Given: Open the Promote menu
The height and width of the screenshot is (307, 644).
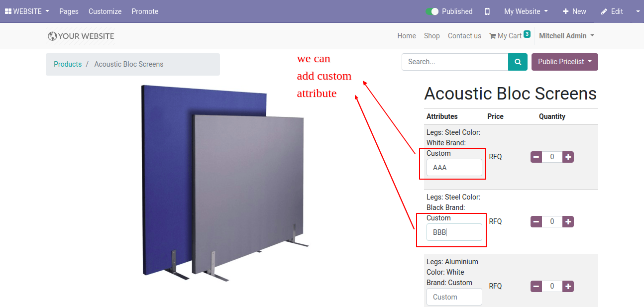Looking at the screenshot, I should point(145,11).
